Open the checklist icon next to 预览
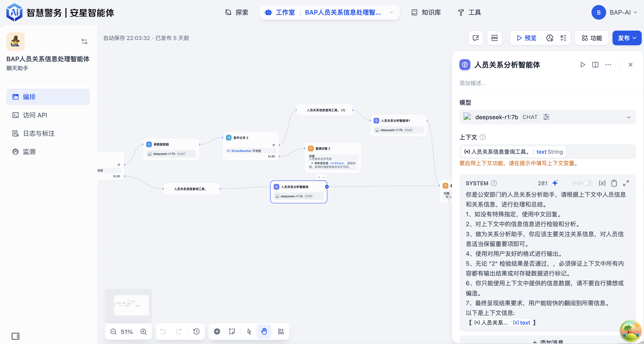644x344 pixels. click(563, 38)
